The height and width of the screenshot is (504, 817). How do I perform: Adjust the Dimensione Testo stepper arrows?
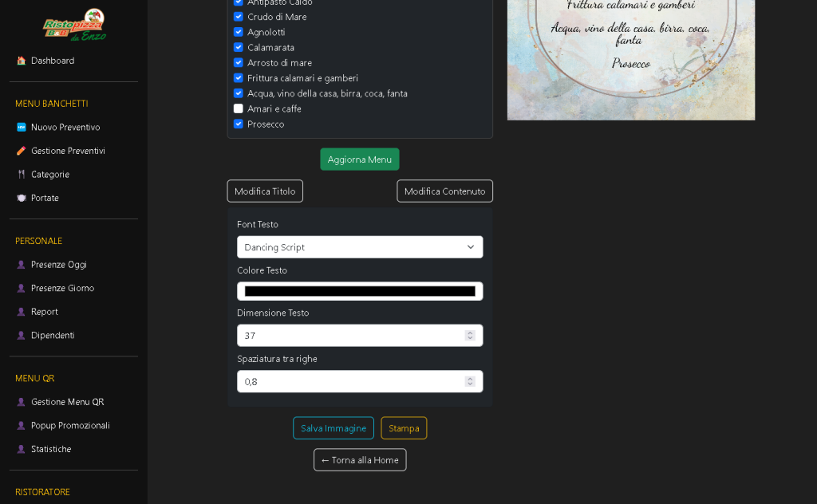(x=470, y=336)
